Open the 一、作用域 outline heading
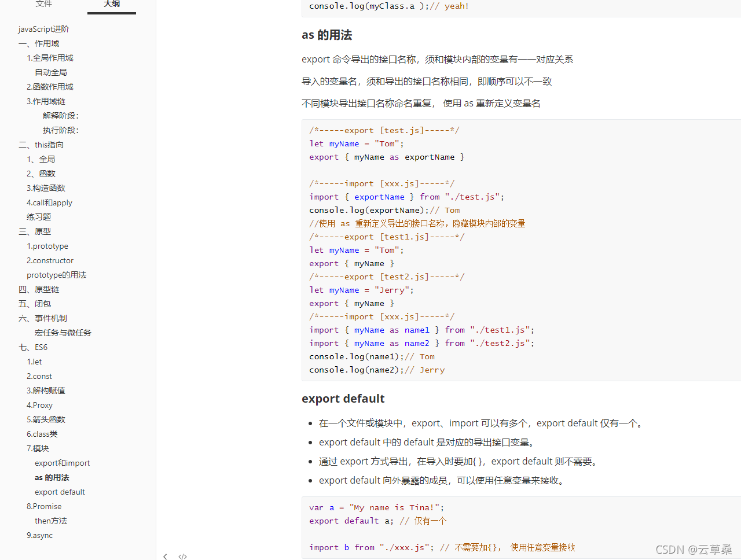The image size is (741, 560). click(39, 43)
